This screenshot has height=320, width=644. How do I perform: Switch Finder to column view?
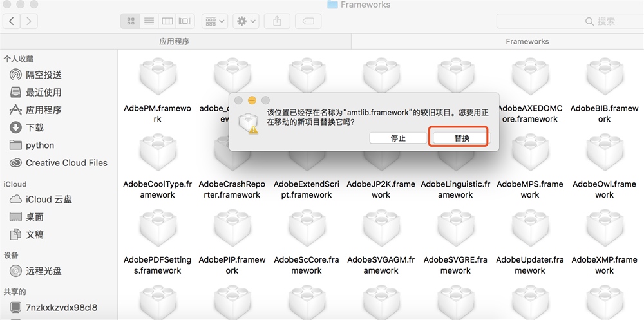167,21
